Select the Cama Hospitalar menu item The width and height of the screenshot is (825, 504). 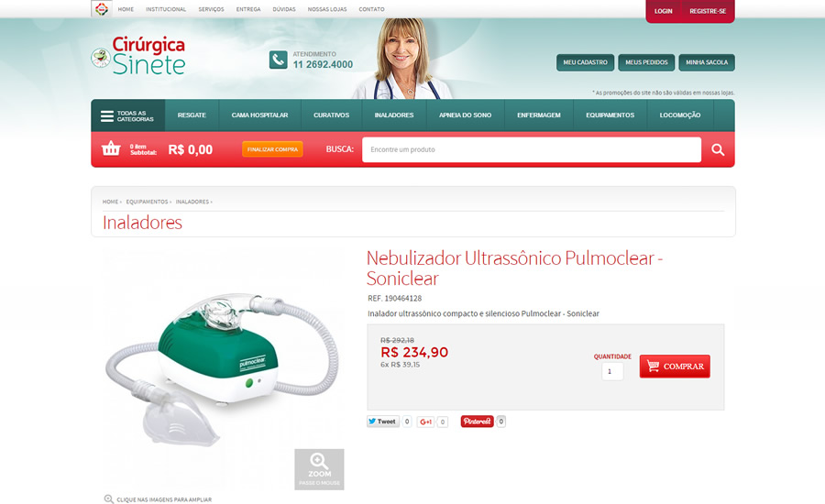(x=260, y=115)
